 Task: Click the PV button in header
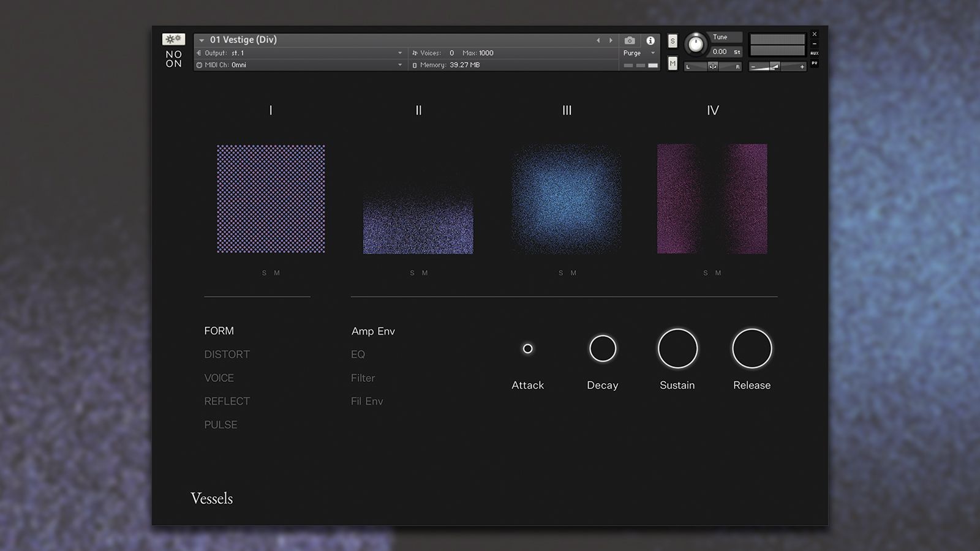[815, 63]
